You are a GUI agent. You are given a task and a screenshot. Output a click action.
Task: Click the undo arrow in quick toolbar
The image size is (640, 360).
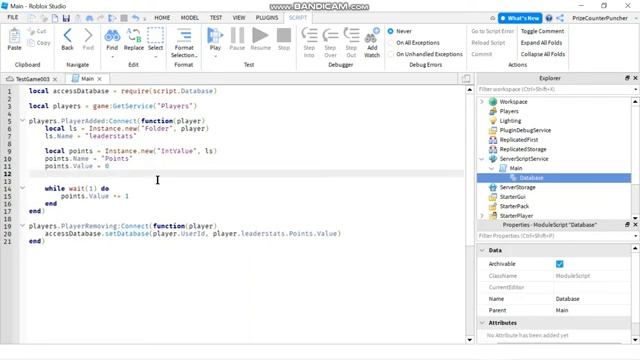click(136, 18)
